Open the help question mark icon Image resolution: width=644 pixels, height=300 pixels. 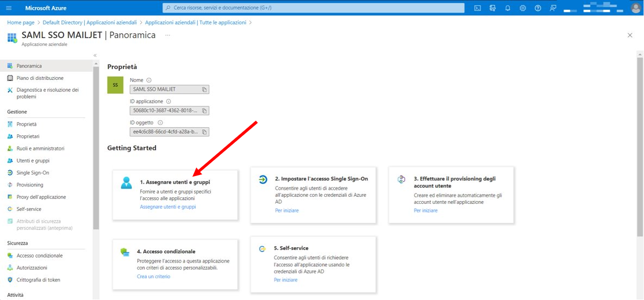pos(538,8)
